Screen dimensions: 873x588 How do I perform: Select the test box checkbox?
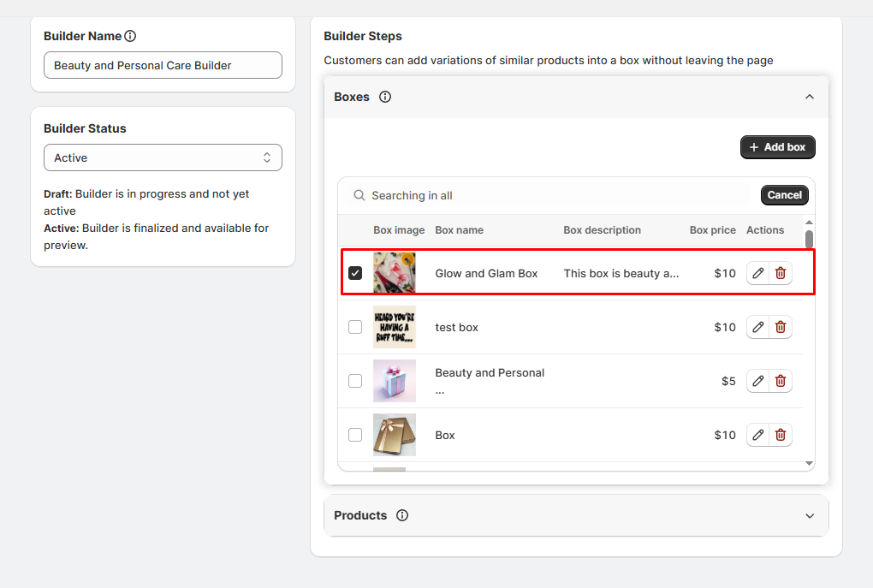tap(355, 327)
